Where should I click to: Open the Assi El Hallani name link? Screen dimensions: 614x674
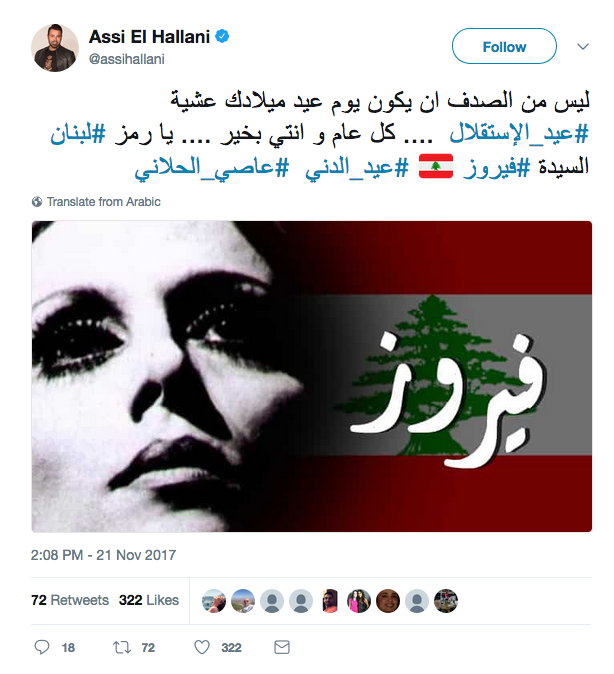[x=149, y=37]
